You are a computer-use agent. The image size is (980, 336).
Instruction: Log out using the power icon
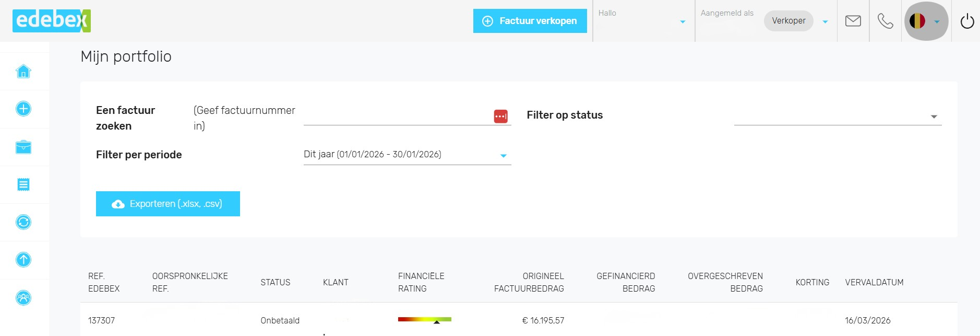click(x=966, y=21)
